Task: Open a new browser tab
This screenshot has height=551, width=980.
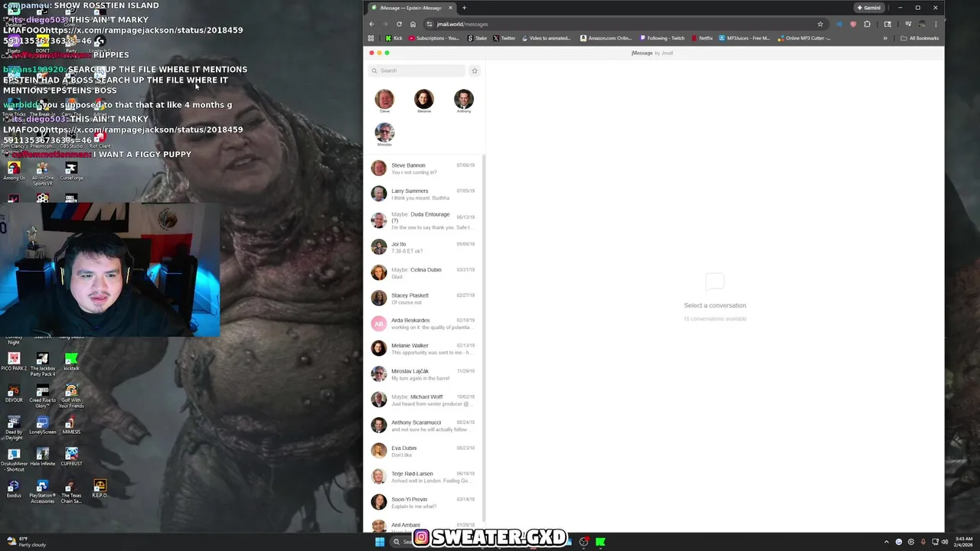Action: coord(464,8)
